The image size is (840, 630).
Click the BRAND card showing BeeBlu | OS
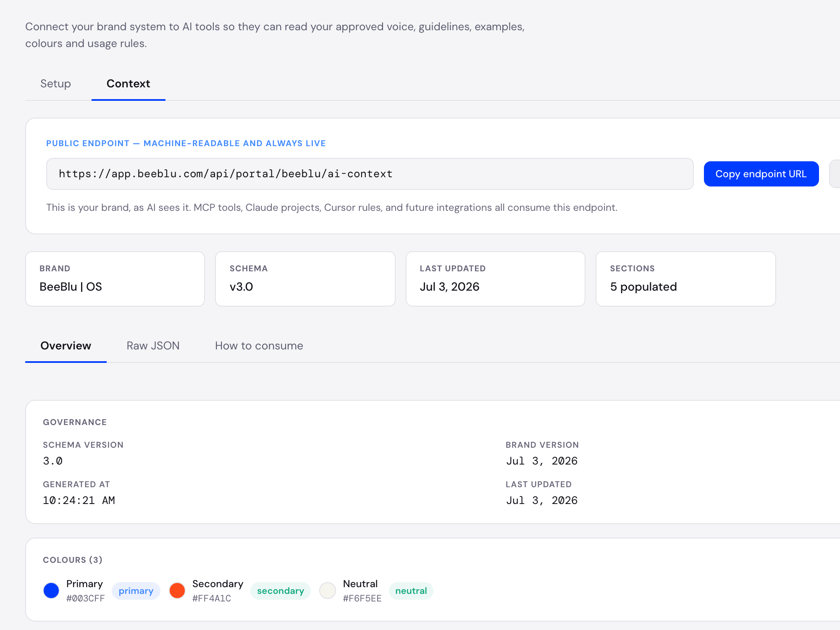(x=115, y=279)
